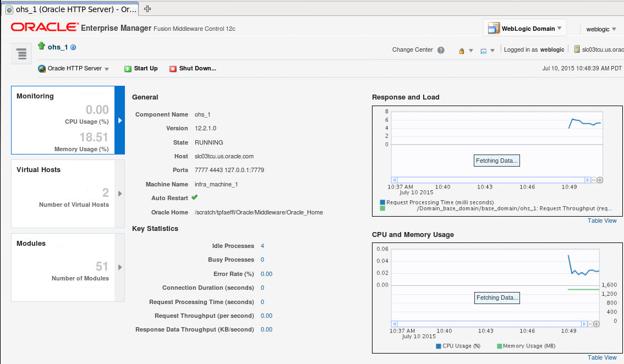Click the Ports value 7777 4443
The image size is (624, 364).
coord(229,170)
